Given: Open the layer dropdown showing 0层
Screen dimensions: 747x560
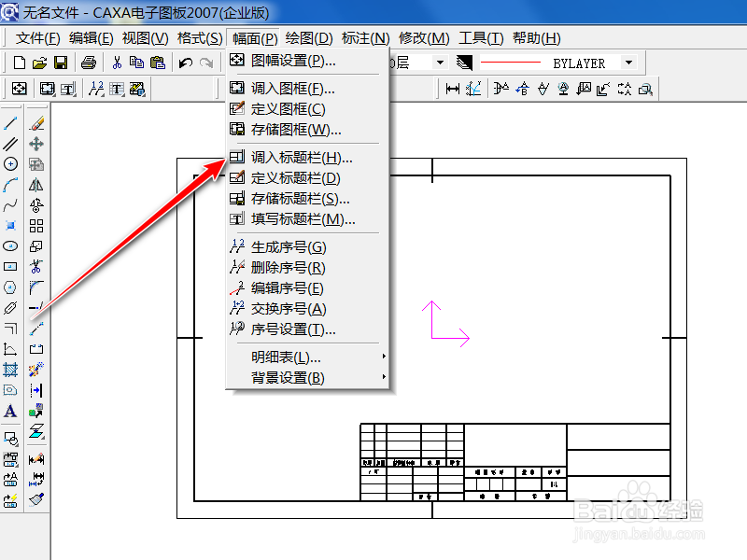Looking at the screenshot, I should tap(439, 62).
